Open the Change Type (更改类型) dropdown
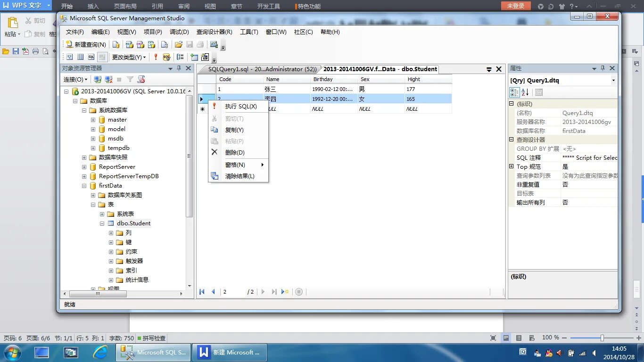Viewport: 644px width, 362px height. tap(129, 57)
